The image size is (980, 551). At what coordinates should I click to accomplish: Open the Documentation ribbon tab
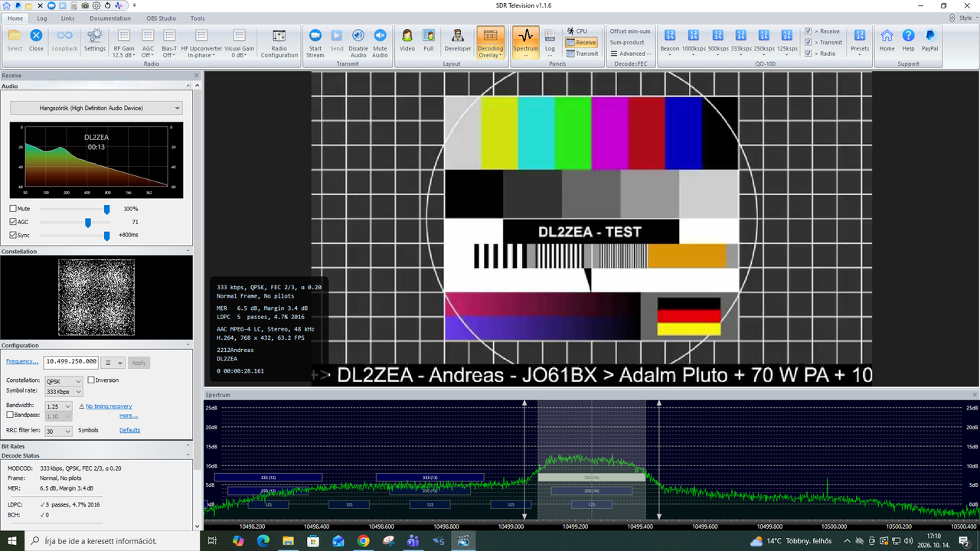pos(109,18)
